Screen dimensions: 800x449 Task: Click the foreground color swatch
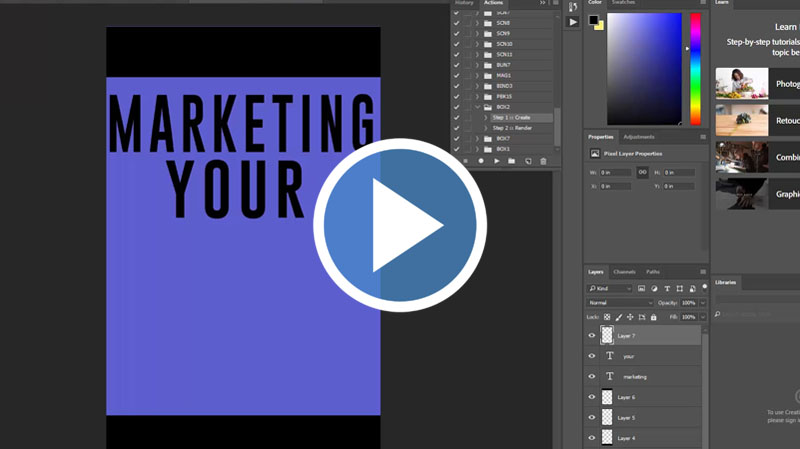click(593, 20)
